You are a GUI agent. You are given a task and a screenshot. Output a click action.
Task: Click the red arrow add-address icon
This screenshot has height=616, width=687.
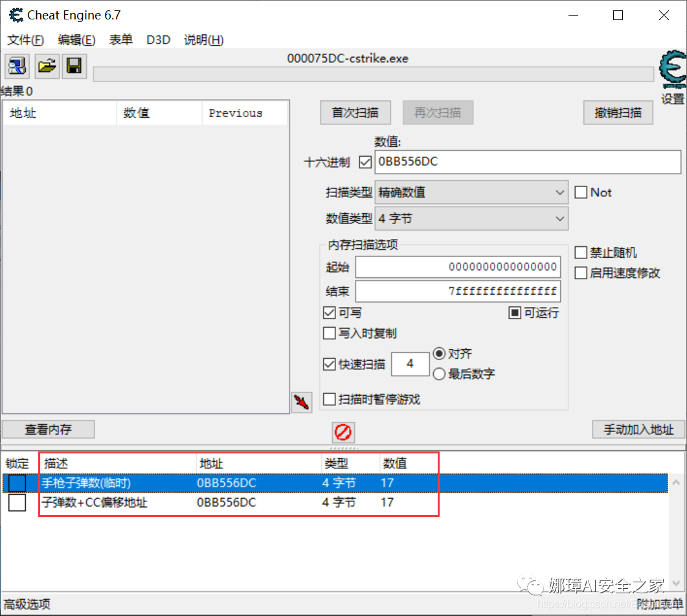[x=302, y=402]
